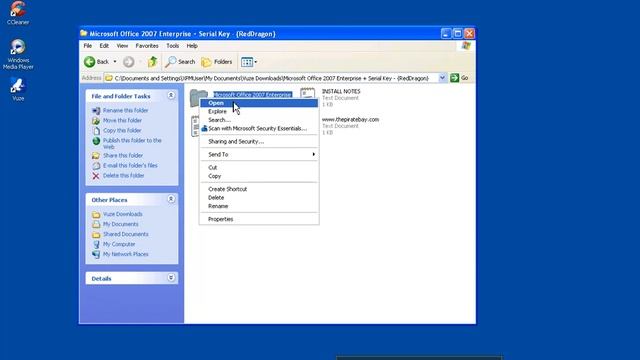
Task: Go to Vuze Downloads in Other Places
Action: [122, 214]
